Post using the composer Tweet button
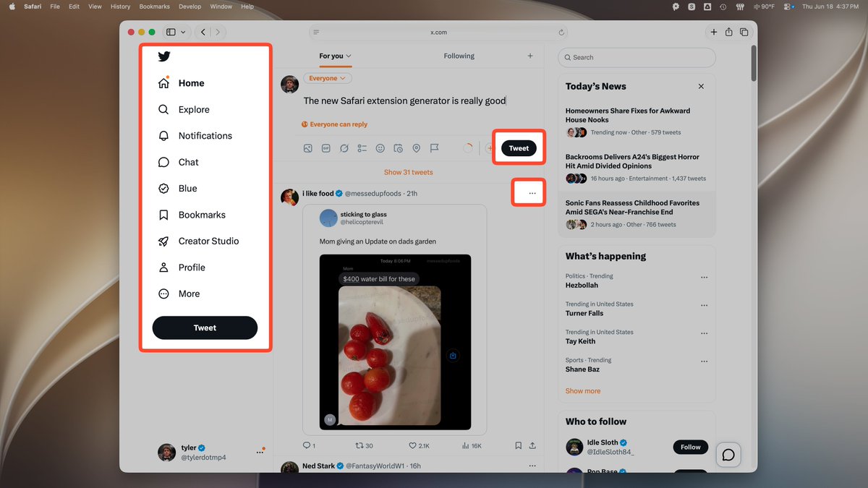The image size is (868, 488). (x=519, y=148)
